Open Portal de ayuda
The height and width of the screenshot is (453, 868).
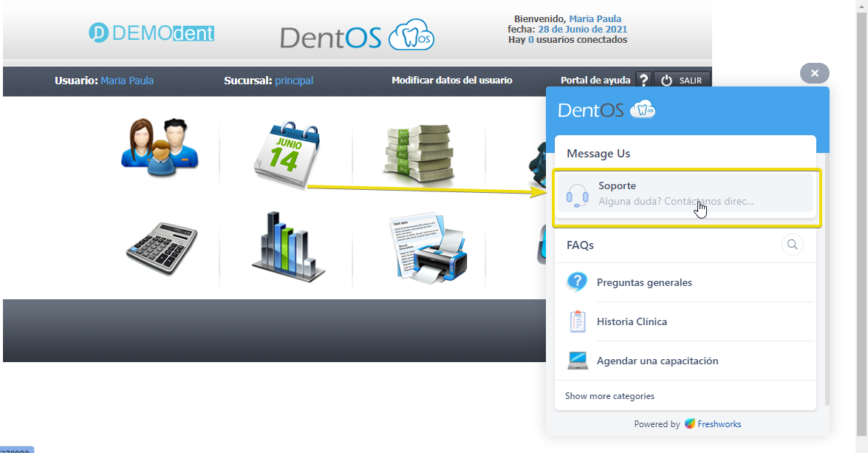pyautogui.click(x=595, y=81)
